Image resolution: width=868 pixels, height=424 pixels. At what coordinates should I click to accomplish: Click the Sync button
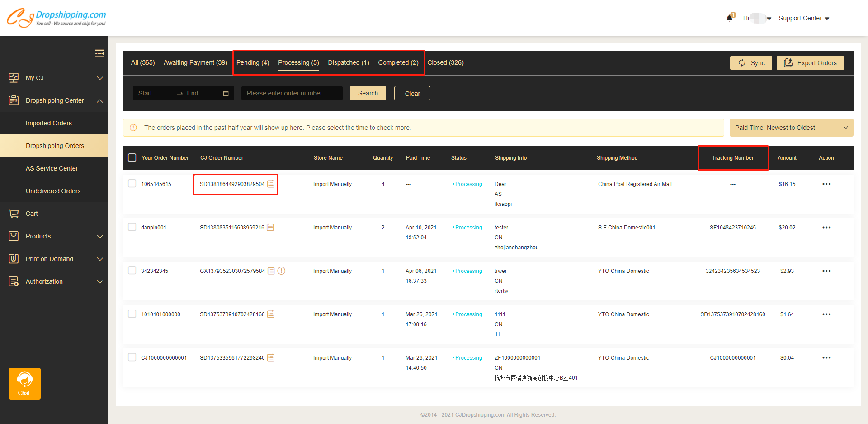click(x=751, y=62)
